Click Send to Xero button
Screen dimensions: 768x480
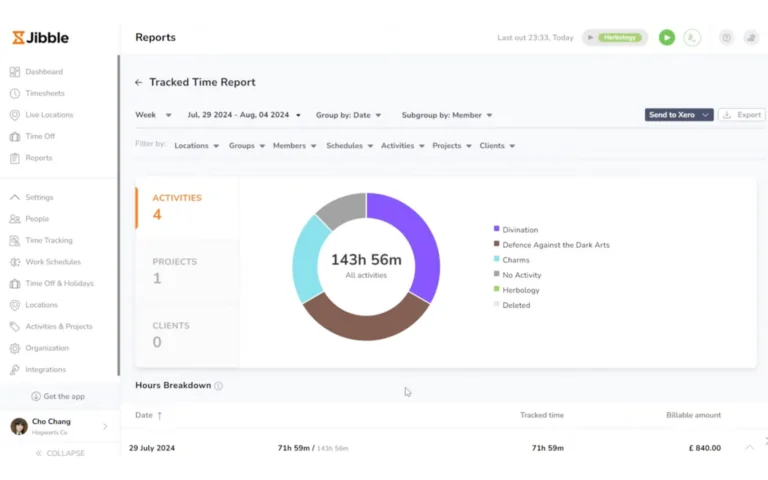click(672, 115)
